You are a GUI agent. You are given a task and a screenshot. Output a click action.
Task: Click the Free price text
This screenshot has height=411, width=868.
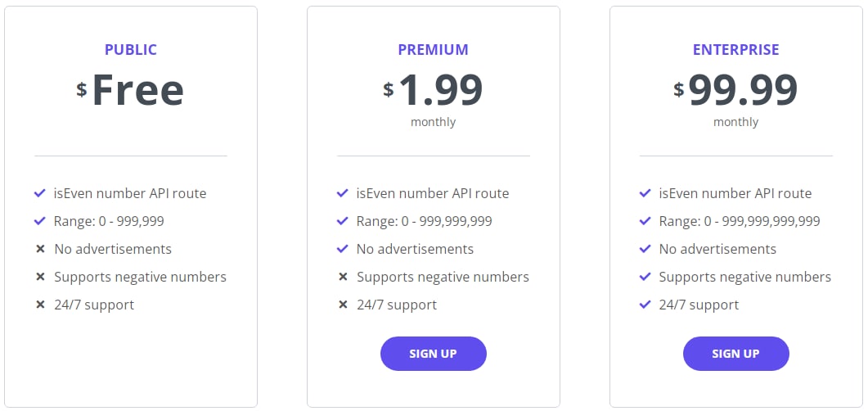pos(137,90)
